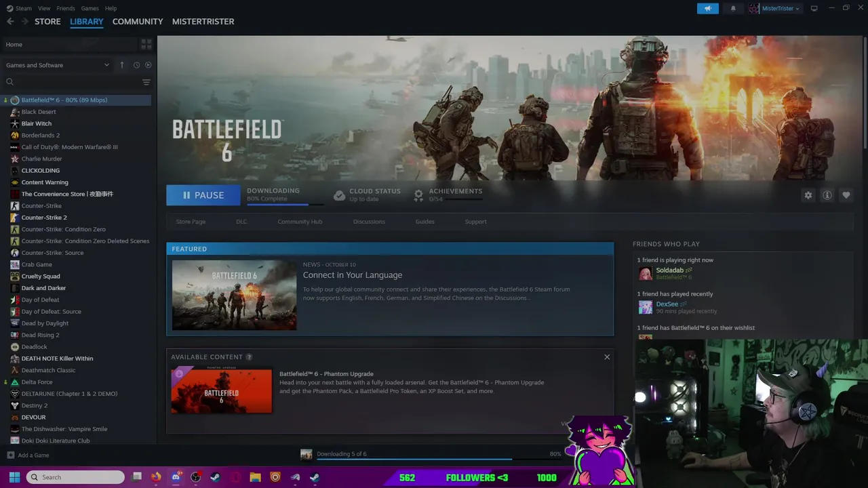Viewport: 868px width, 488px height.
Task: Open Battlefield 6 settings gear
Action: pyautogui.click(x=808, y=195)
